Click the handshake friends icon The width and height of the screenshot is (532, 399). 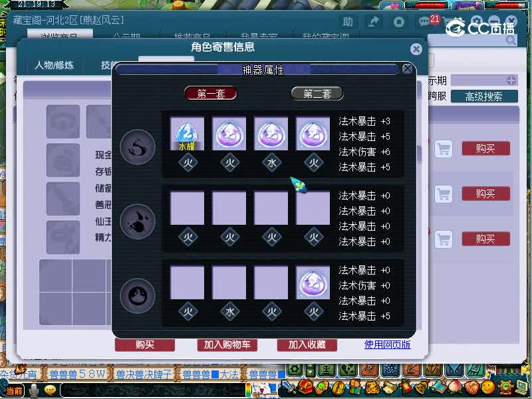pos(471,387)
